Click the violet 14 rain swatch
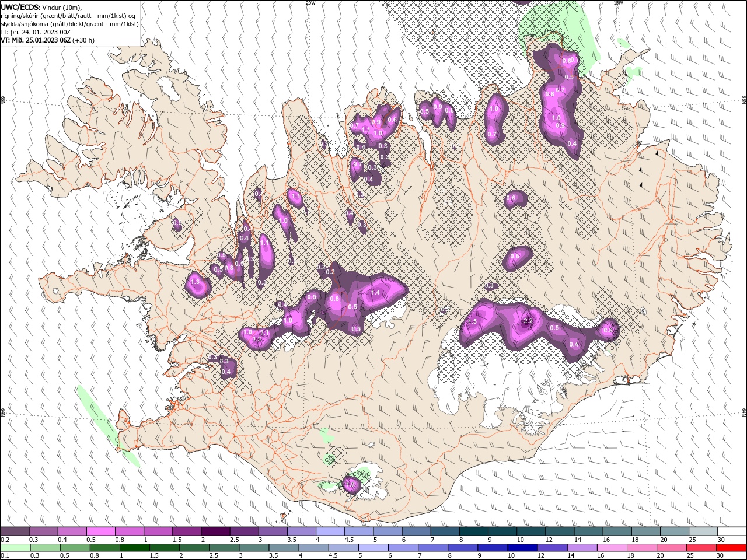 (582, 548)
